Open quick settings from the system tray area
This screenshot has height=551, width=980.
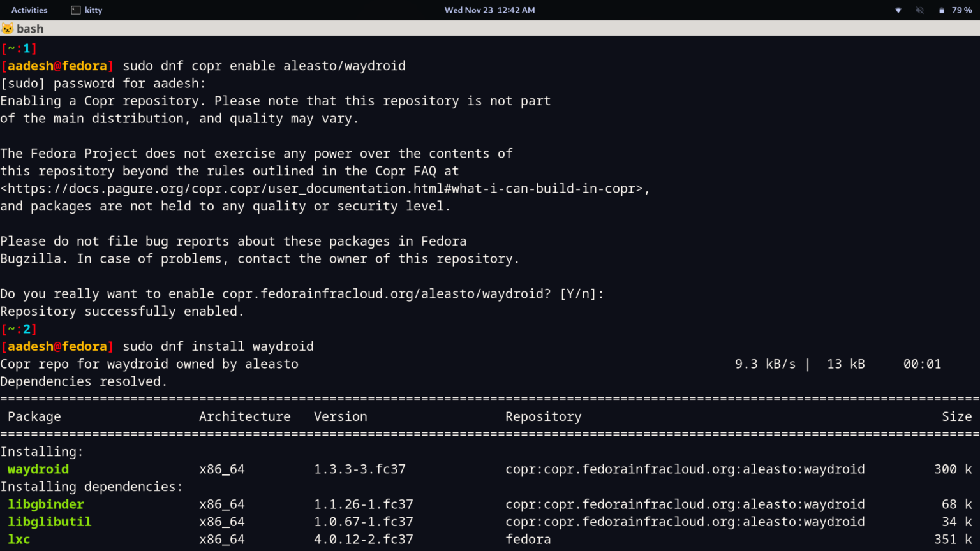pos(932,10)
